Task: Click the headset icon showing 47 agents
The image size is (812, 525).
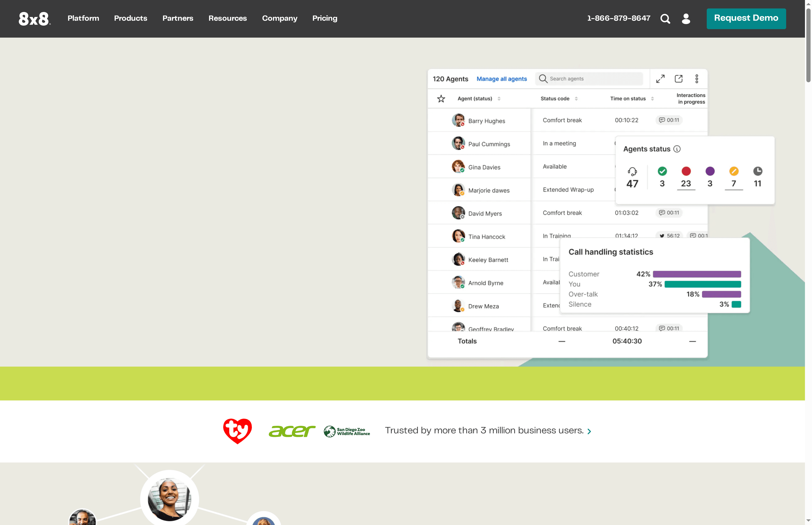Action: (632, 172)
